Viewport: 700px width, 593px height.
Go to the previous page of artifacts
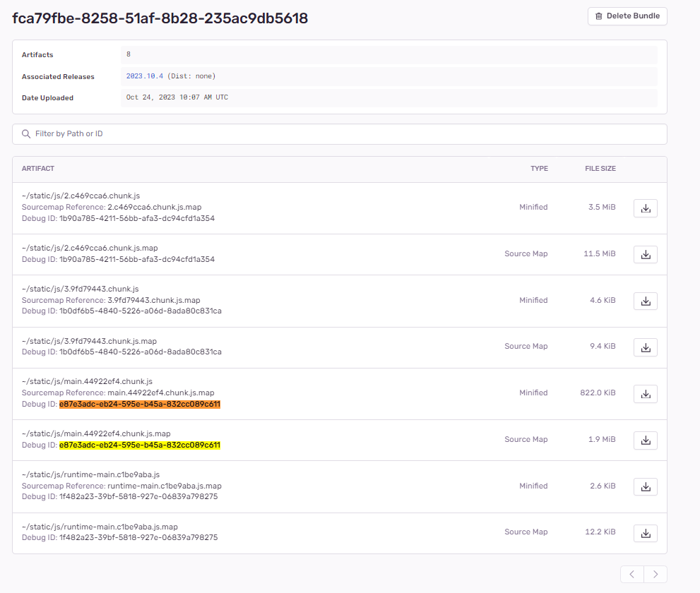631,574
